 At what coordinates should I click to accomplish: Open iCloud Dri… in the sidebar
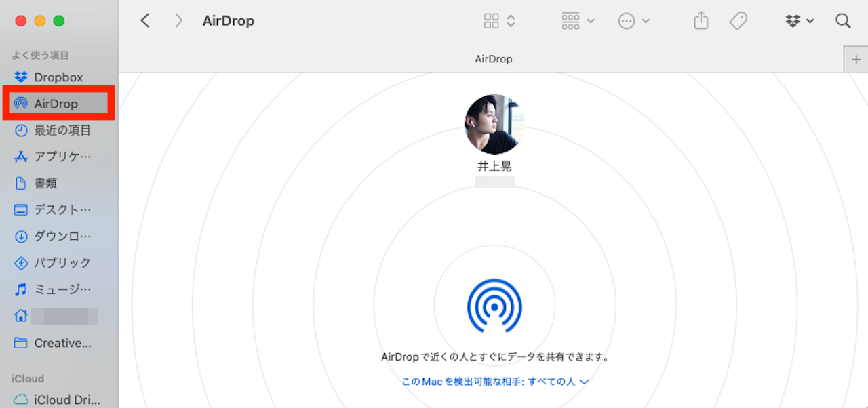[x=58, y=400]
